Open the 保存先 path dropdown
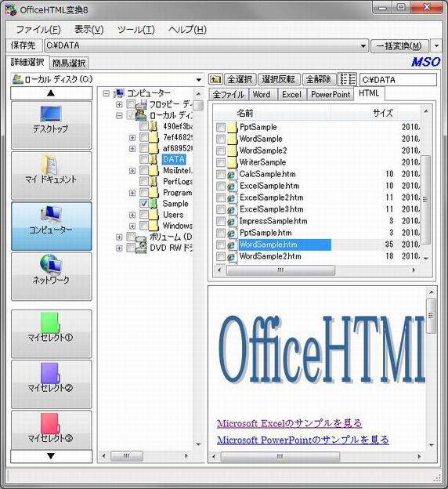The image size is (448, 489). (363, 46)
